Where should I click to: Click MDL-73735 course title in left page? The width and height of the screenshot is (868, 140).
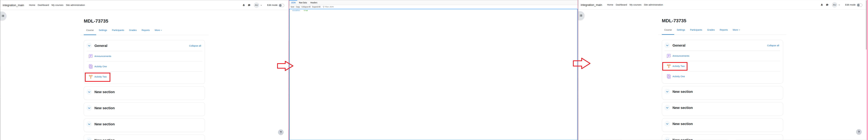(96, 21)
